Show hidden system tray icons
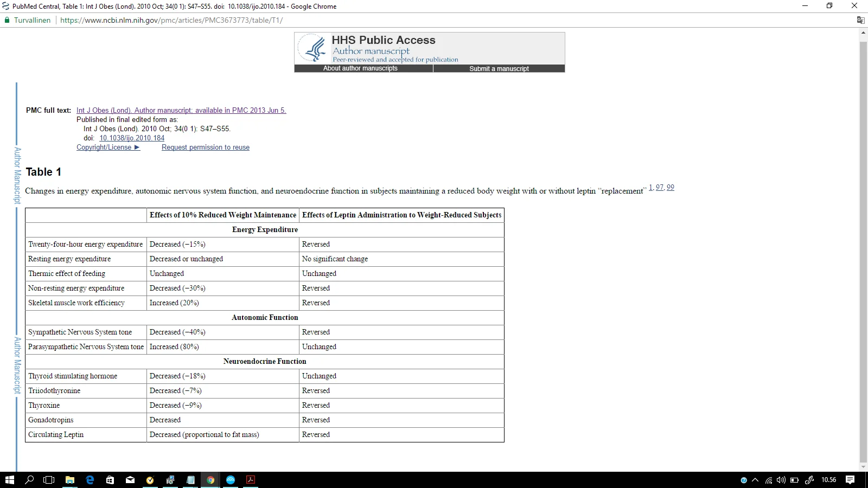868x488 pixels. pyautogui.click(x=755, y=480)
